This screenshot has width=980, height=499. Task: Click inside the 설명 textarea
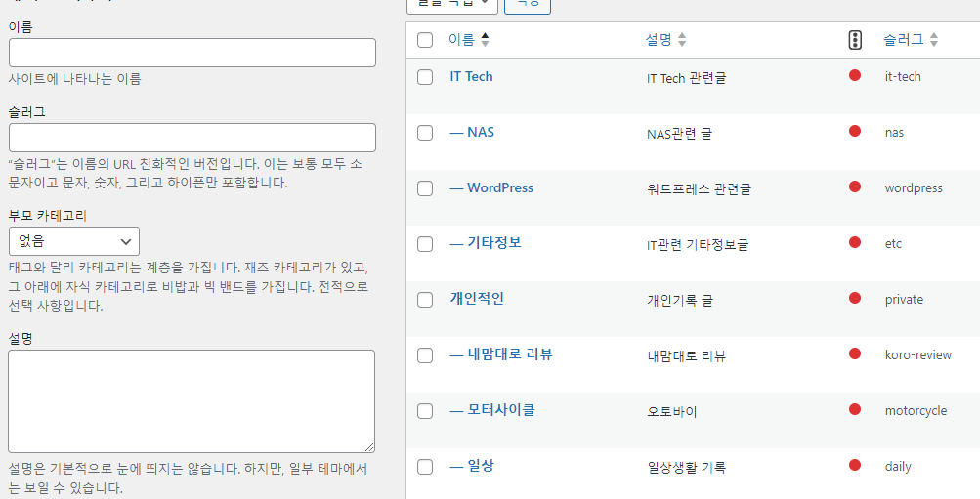coord(192,401)
